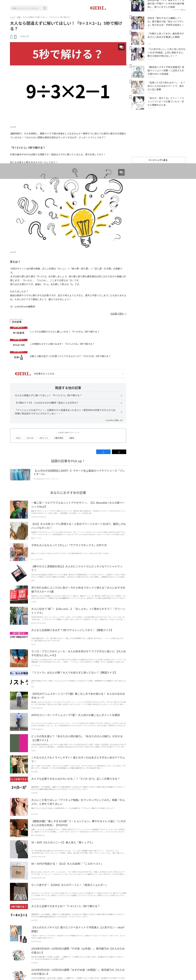The width and height of the screenshot is (196, 980).
Task: Open next article 「0.9+3/10」5秒で解ける？
Action: click(x=70, y=356)
